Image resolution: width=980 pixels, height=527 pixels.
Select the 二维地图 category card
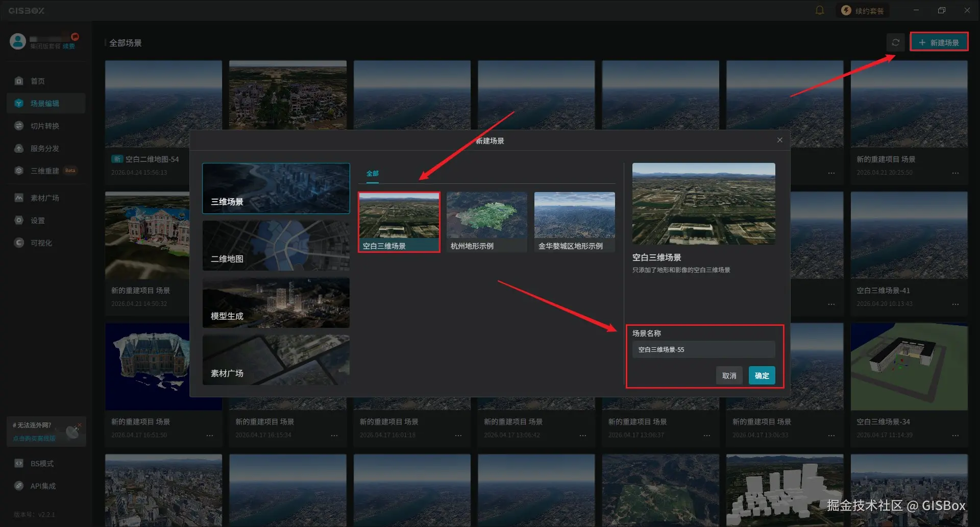click(276, 246)
